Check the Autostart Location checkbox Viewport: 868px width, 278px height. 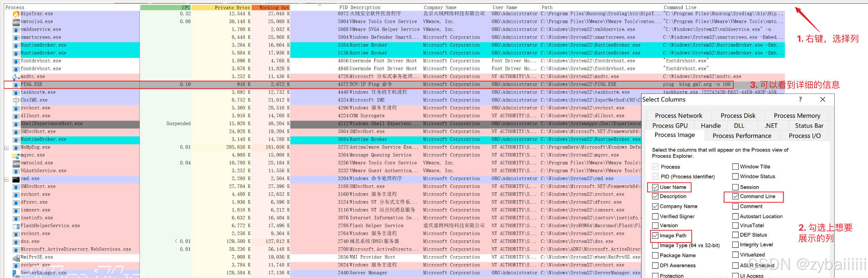[x=735, y=216]
